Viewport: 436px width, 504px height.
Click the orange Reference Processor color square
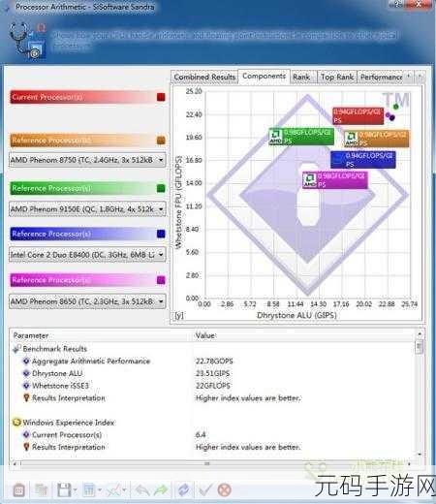tap(161, 141)
